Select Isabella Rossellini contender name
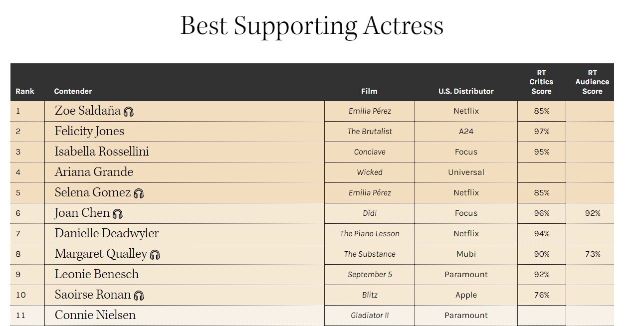 tap(102, 152)
